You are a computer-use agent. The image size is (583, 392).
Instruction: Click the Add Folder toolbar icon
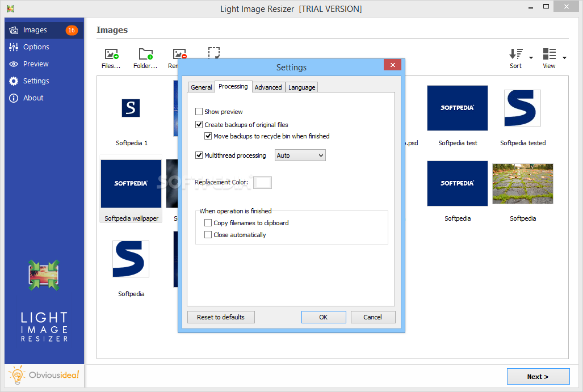point(145,54)
